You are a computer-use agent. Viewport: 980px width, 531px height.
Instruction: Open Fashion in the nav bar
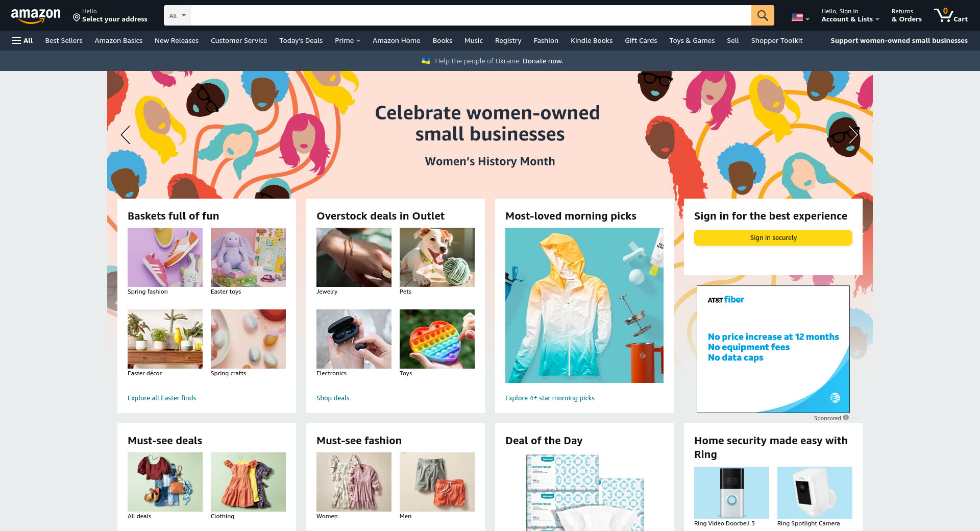(546, 40)
